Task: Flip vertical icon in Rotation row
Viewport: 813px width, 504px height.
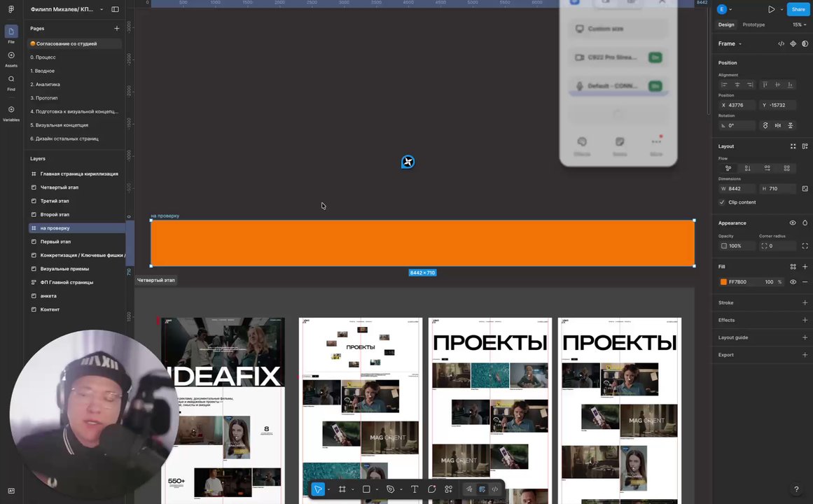Action: pyautogui.click(x=790, y=125)
